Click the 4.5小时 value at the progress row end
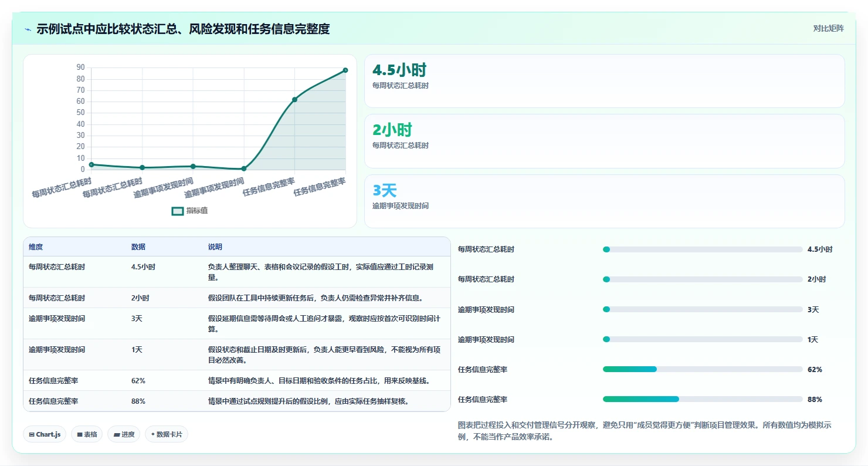The width and height of the screenshot is (868, 466). (820, 249)
